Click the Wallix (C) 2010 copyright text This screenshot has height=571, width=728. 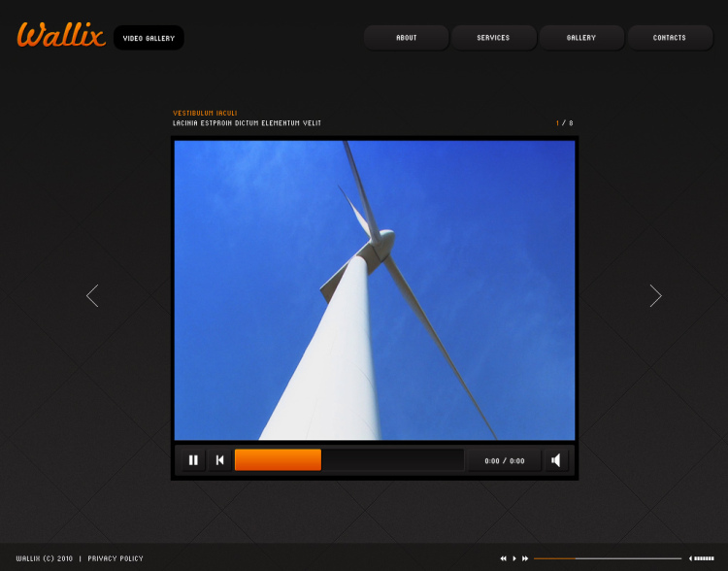pos(45,558)
